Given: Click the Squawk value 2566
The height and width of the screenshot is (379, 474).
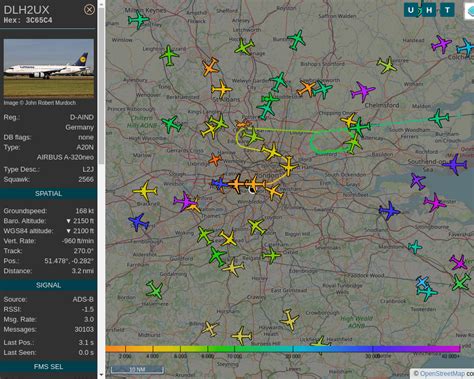Looking at the screenshot, I should point(86,179).
